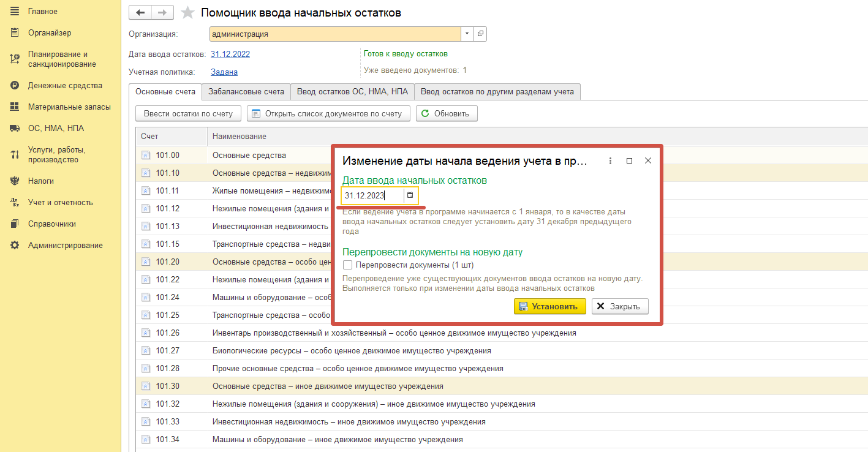Select account row 101.26 in the list
Viewport: 868px width, 452px height.
click(x=501, y=333)
